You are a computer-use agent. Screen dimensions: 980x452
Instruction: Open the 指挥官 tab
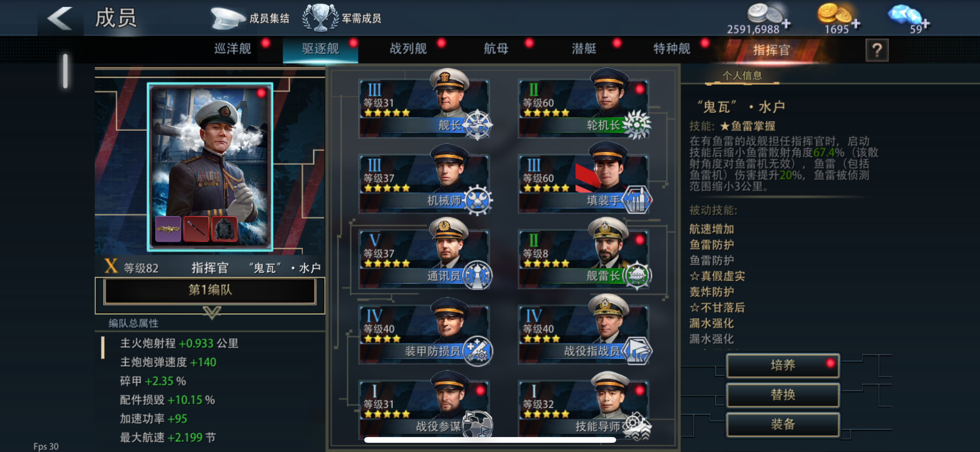771,50
